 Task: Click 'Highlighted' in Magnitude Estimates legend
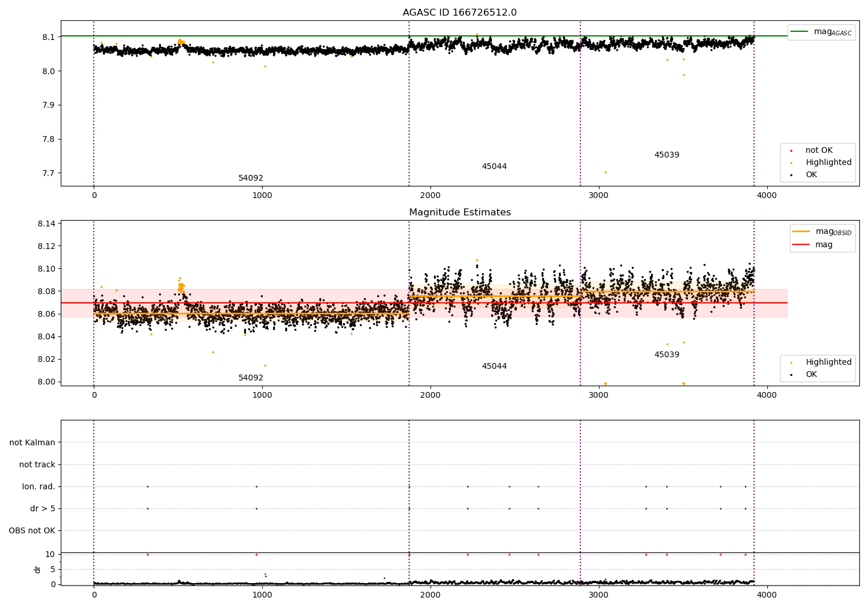828,362
